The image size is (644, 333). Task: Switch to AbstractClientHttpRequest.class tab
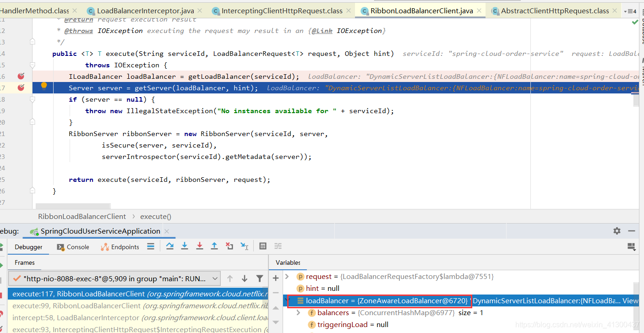[555, 11]
